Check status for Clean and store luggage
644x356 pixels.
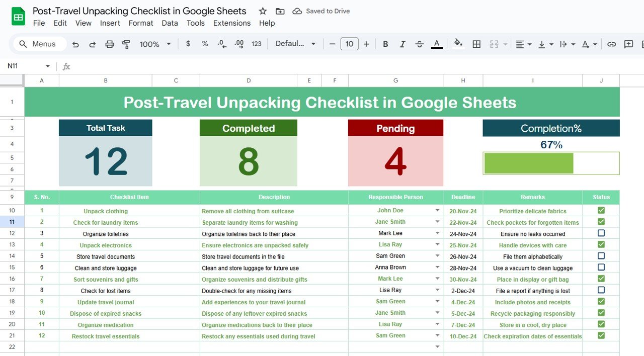601,268
